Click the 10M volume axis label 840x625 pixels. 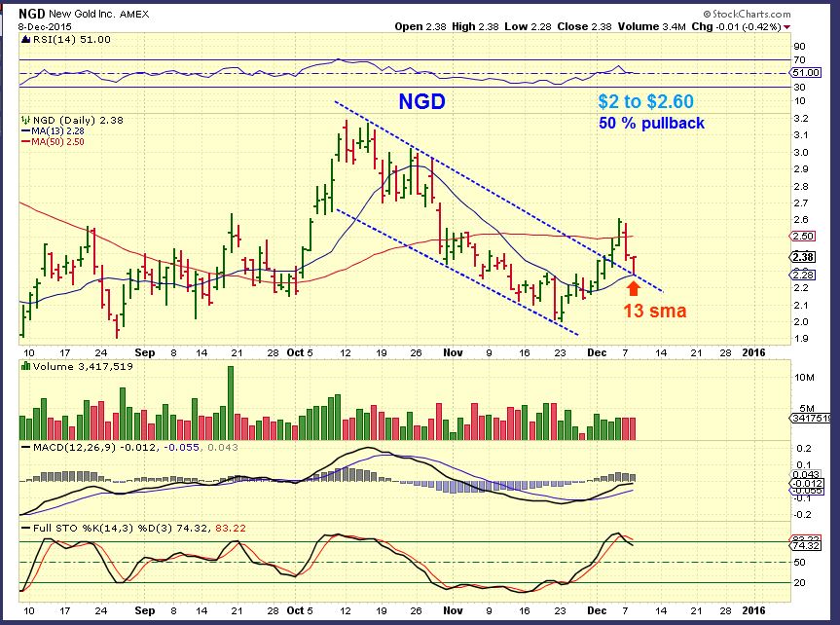coord(804,378)
